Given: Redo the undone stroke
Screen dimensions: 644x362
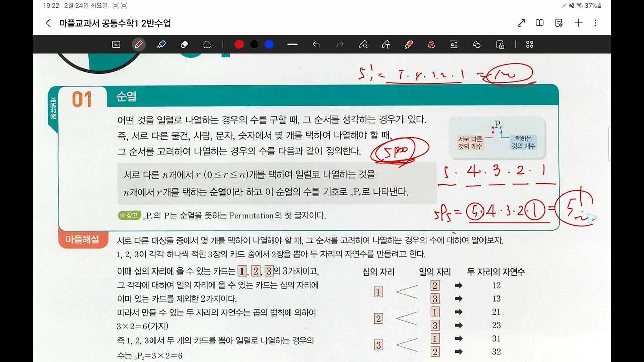Looking at the screenshot, I should click(x=340, y=45).
